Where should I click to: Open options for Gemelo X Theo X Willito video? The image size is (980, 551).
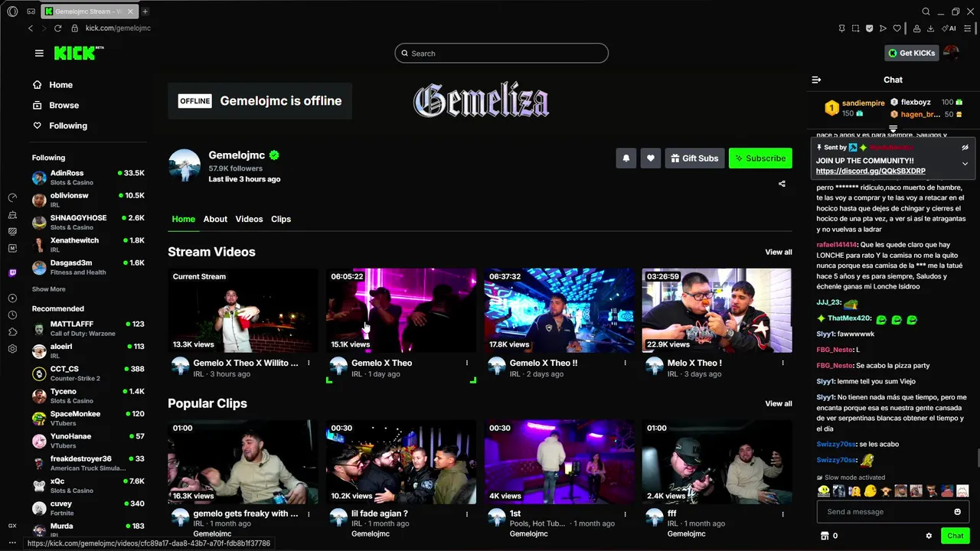point(309,363)
